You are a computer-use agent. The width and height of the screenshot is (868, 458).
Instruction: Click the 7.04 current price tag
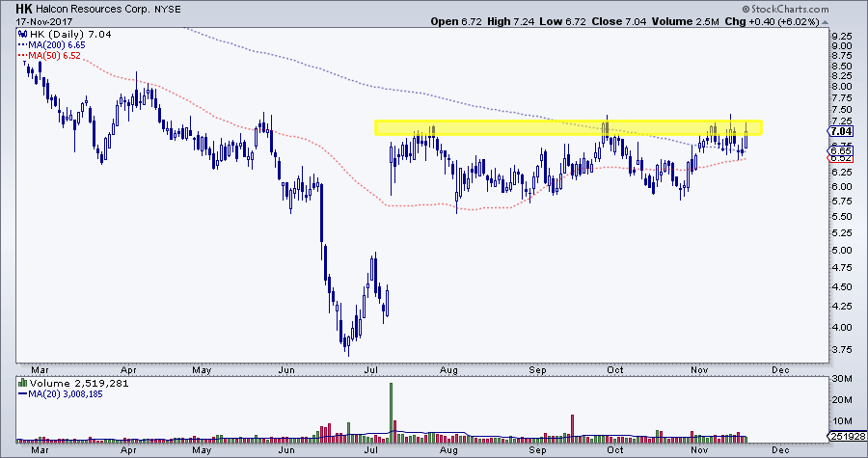click(x=840, y=131)
